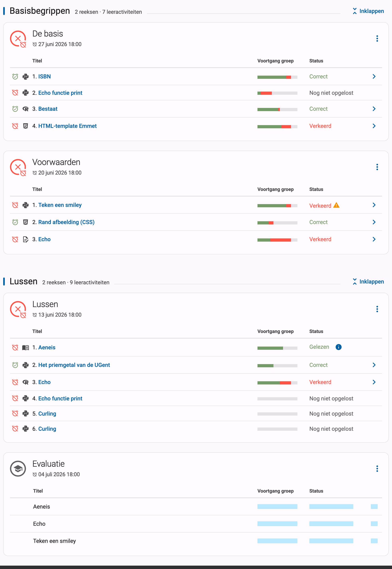Click the green alarm check icon for Het priemgetal
The image size is (392, 569).
click(x=15, y=365)
